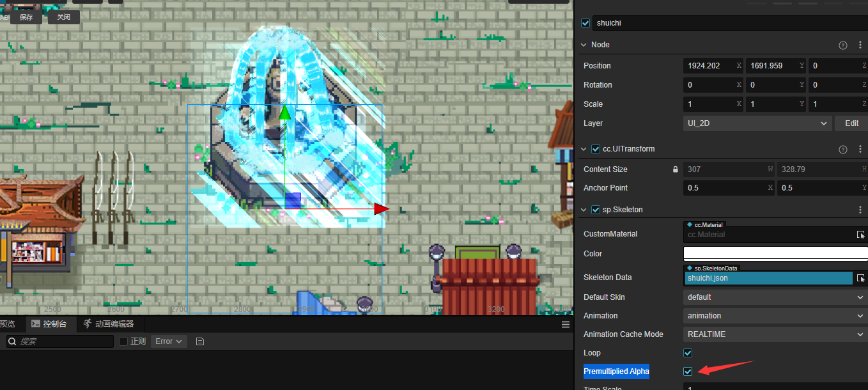The width and height of the screenshot is (868, 390).
Task: Click the cc.Material CustomMaterial field
Action: [x=768, y=235]
